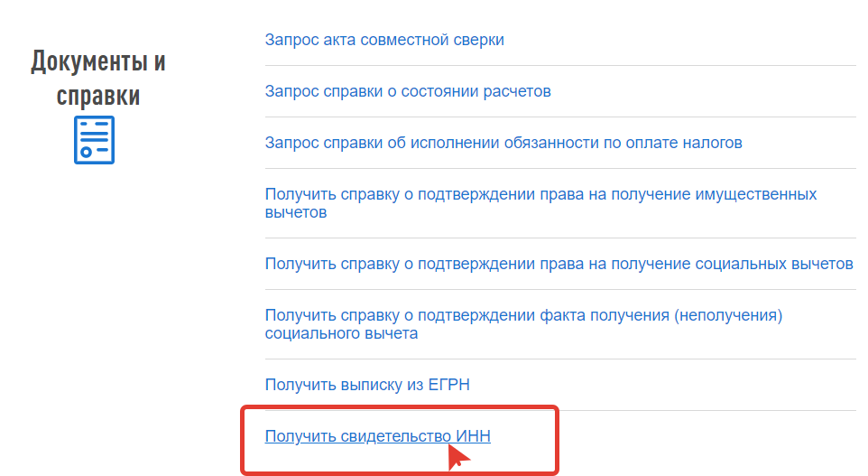Screen dimensions: 868x476
Task: Select 'Запрос справки об исполнении обязанности' link
Action: pos(503,143)
